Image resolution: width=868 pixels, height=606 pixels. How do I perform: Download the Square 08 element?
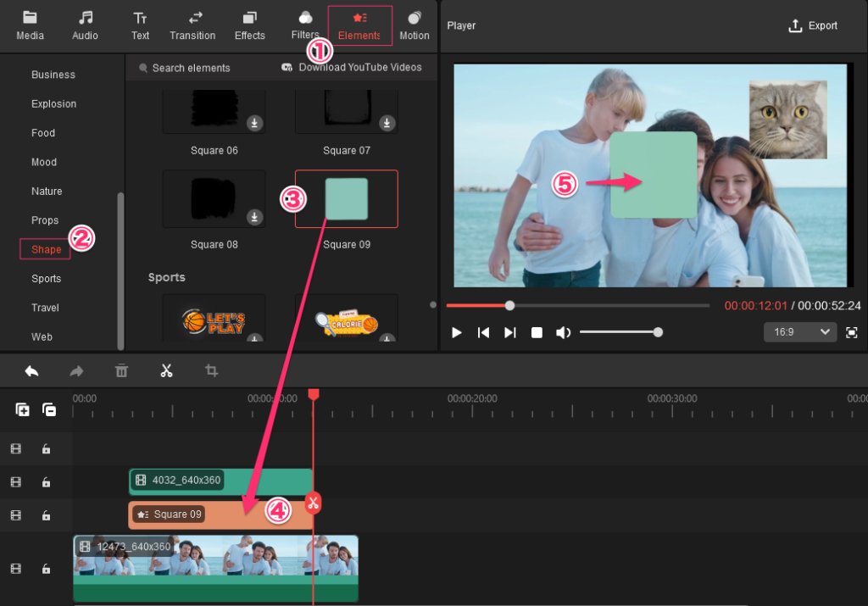254,218
